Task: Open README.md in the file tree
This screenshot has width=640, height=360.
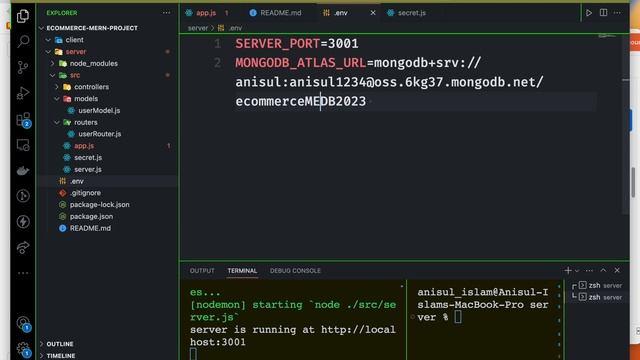Action: (x=108, y=228)
